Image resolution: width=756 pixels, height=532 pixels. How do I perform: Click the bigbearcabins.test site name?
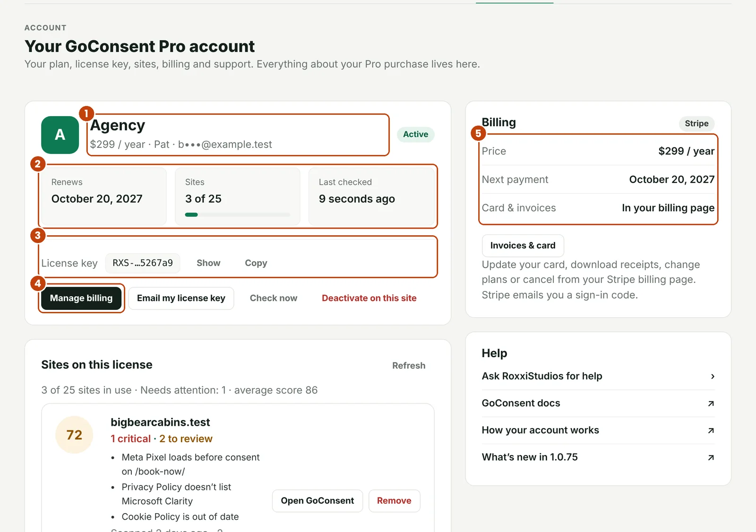tap(160, 422)
